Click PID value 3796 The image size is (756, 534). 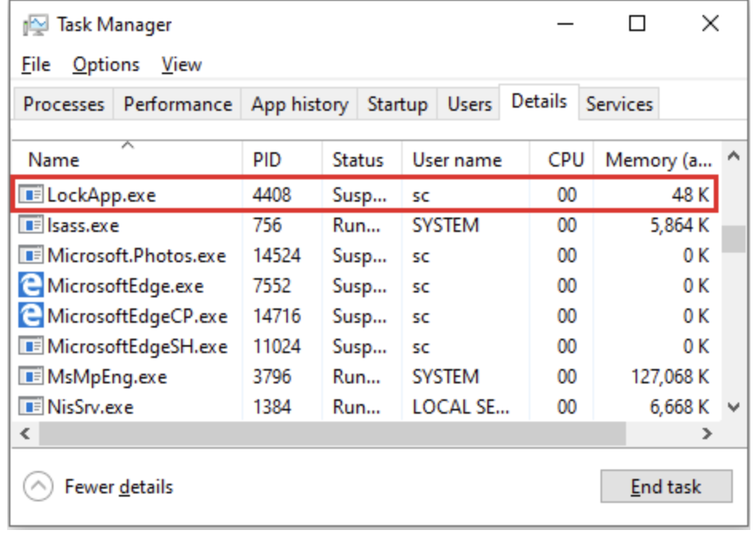[272, 377]
